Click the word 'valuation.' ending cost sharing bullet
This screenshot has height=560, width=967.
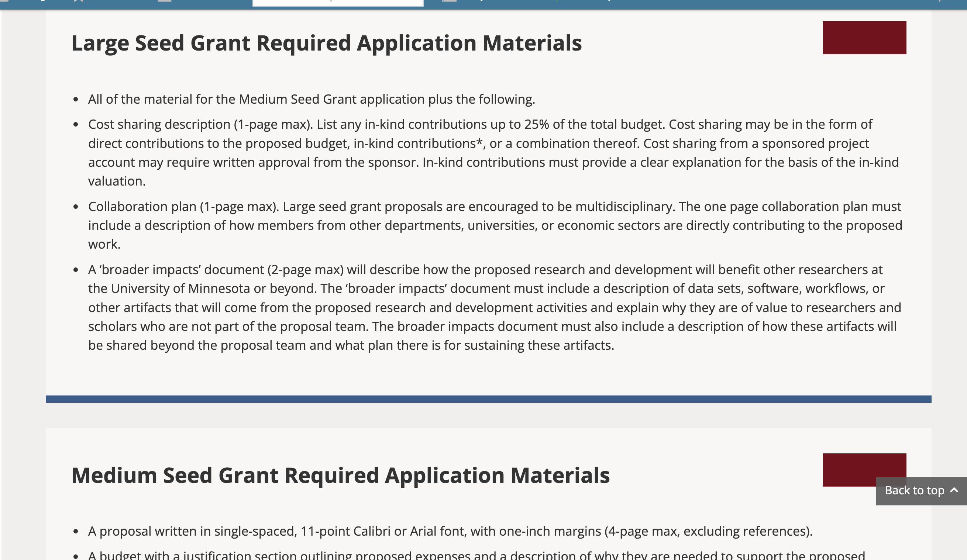117,181
